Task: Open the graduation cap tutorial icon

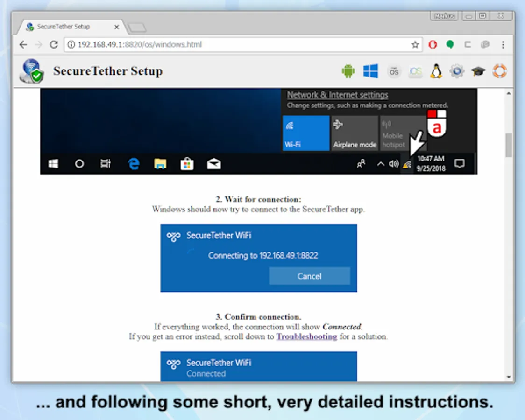Action: 478,71
